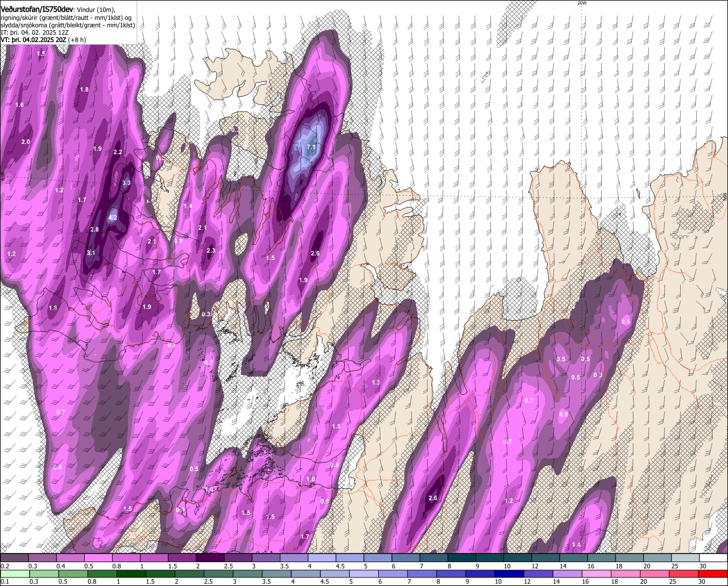The image size is (728, 586).
Task: Click the 4.2 precipitation value label
Action: click(113, 217)
